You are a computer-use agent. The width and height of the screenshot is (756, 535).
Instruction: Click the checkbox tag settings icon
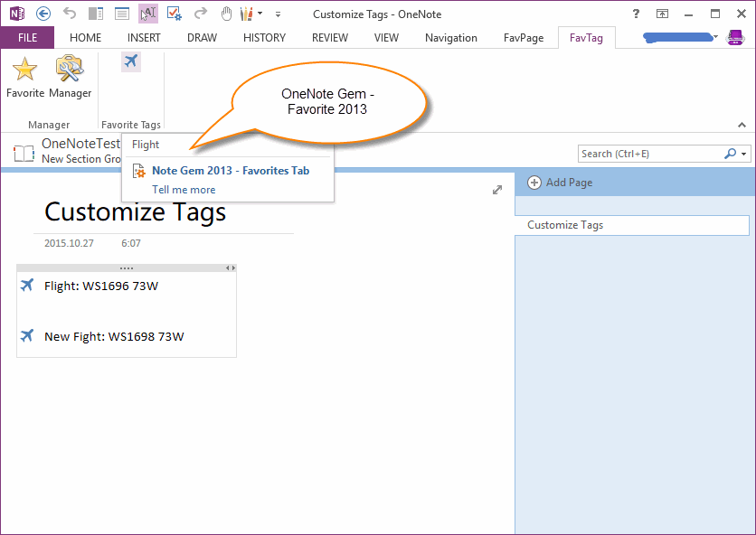(174, 14)
